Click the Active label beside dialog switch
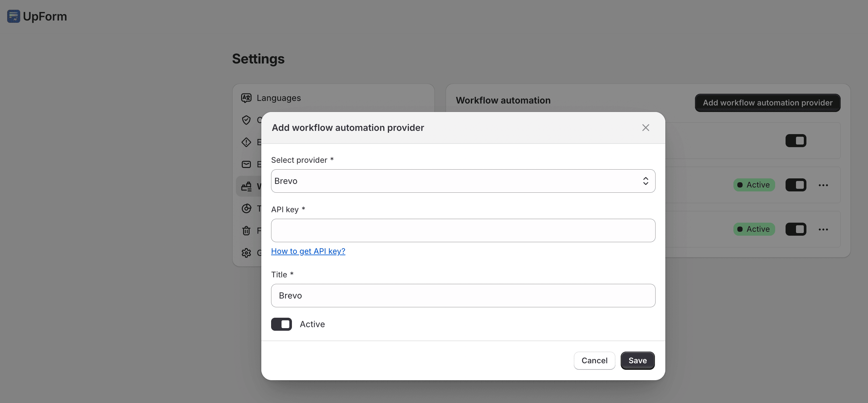Image resolution: width=868 pixels, height=403 pixels. pos(312,324)
